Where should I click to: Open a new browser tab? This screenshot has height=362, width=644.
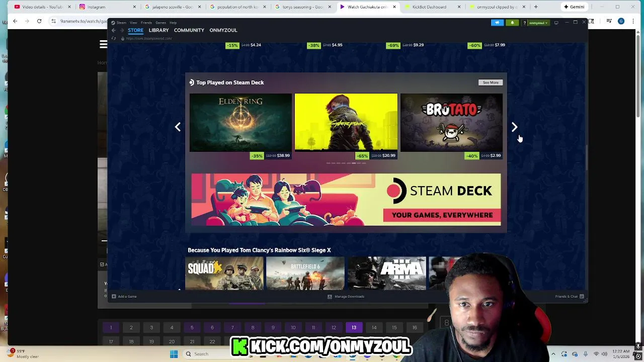(x=536, y=7)
